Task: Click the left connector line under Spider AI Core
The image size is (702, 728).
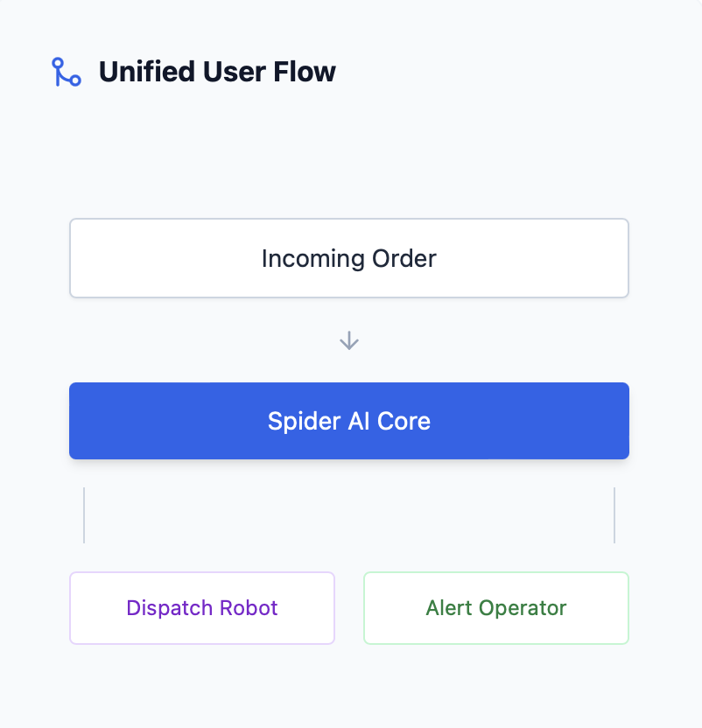Action: [x=84, y=515]
